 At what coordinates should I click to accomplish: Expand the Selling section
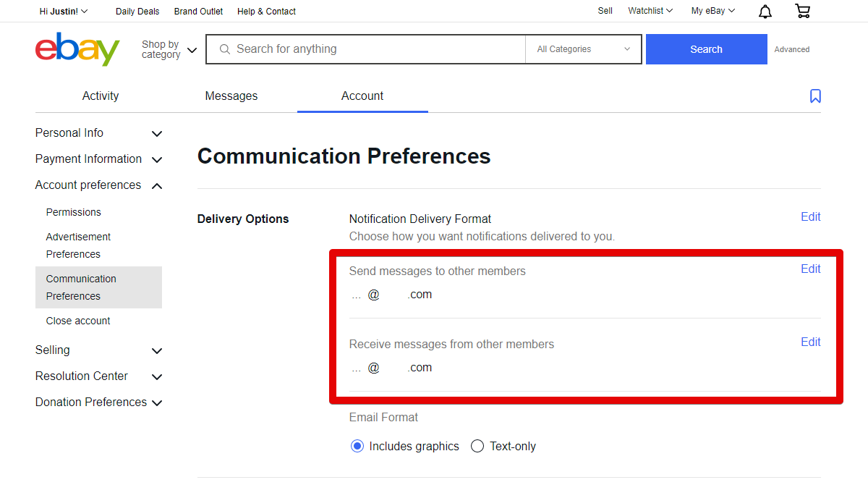[99, 350]
